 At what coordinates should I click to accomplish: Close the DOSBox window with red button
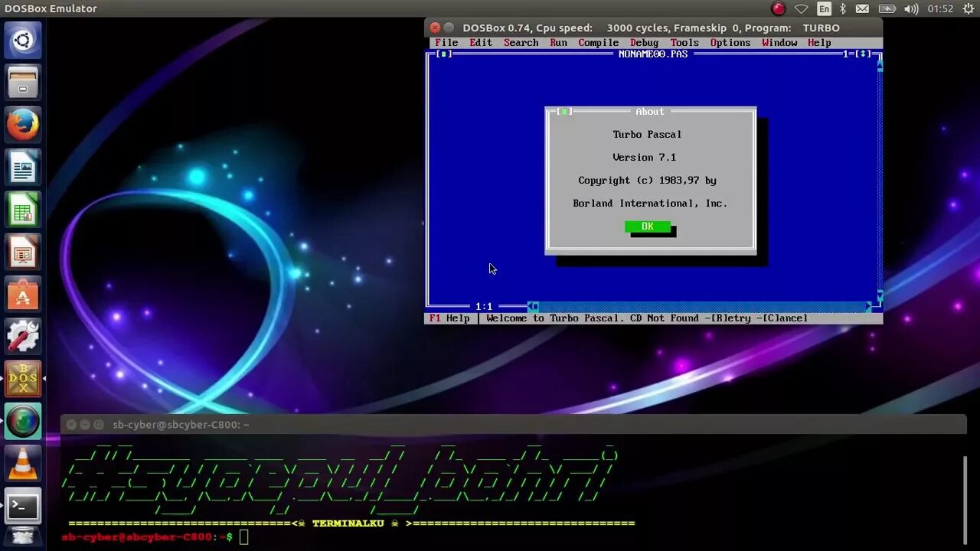[435, 28]
